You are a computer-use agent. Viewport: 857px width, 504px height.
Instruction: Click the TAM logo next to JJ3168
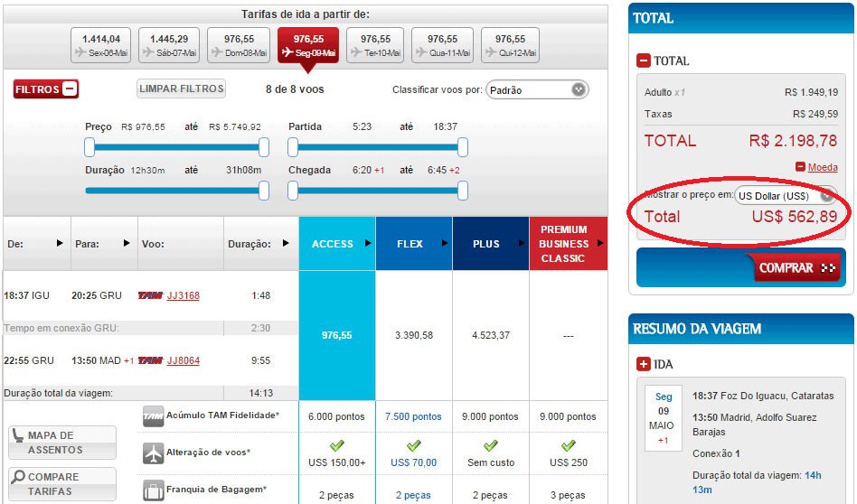click(150, 295)
